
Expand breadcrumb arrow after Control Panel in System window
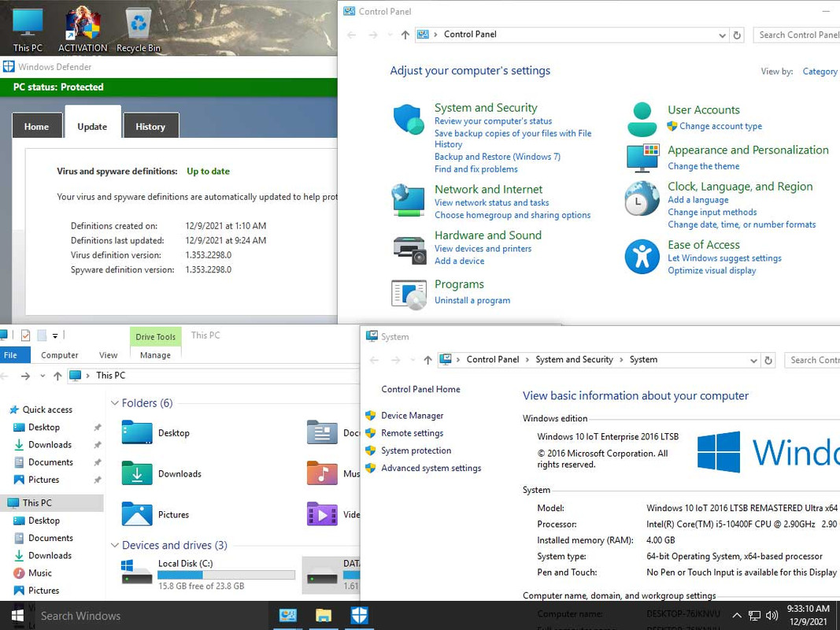click(x=527, y=359)
